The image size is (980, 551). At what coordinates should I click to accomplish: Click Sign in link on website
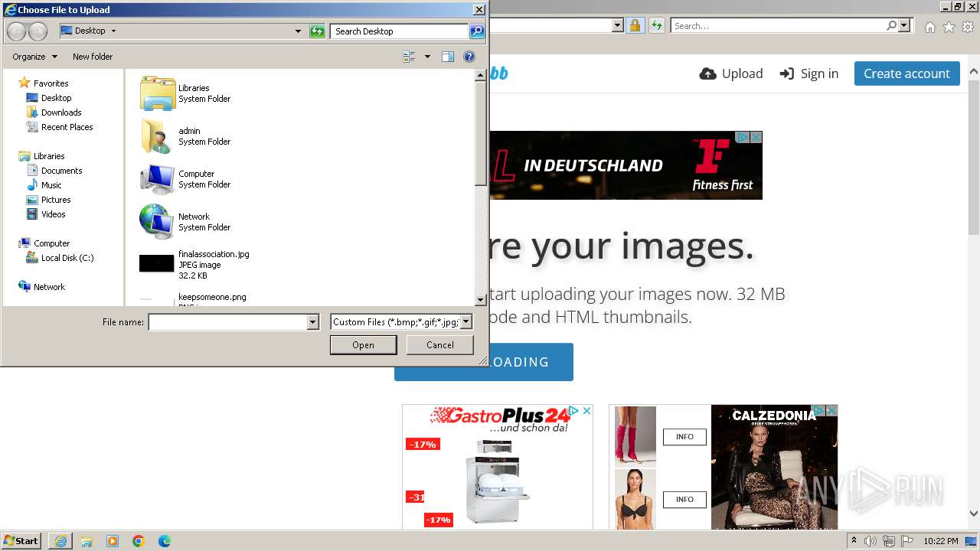point(809,73)
